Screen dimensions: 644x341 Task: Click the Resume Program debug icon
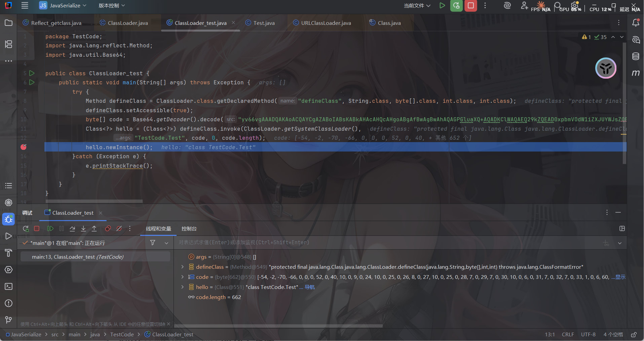click(x=50, y=229)
